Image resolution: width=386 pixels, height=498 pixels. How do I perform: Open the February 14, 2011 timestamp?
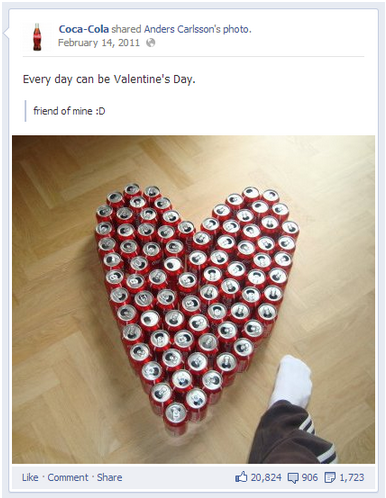[99, 43]
